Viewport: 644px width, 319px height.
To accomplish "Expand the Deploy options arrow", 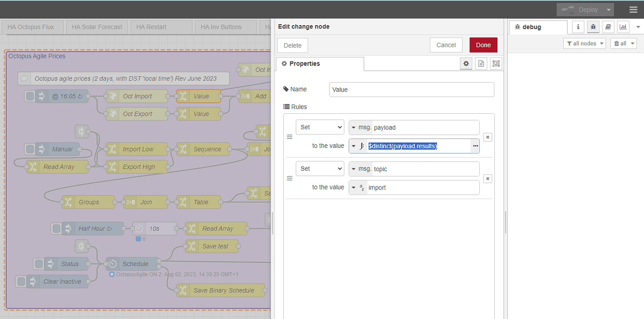I will [x=607, y=9].
